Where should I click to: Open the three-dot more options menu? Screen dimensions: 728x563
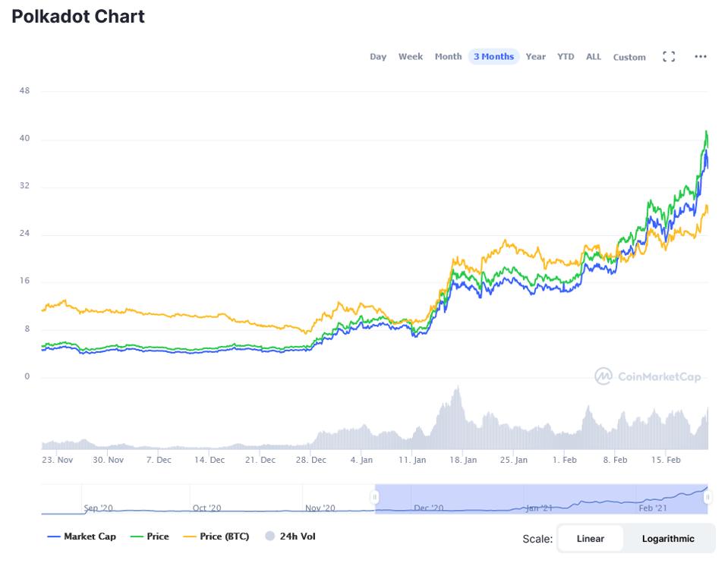point(701,57)
